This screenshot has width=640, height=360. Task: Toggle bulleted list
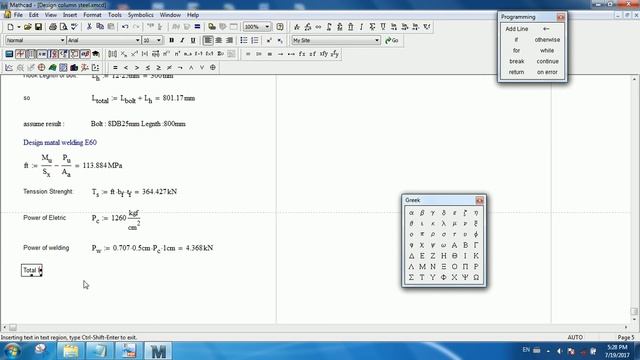tap(244, 40)
